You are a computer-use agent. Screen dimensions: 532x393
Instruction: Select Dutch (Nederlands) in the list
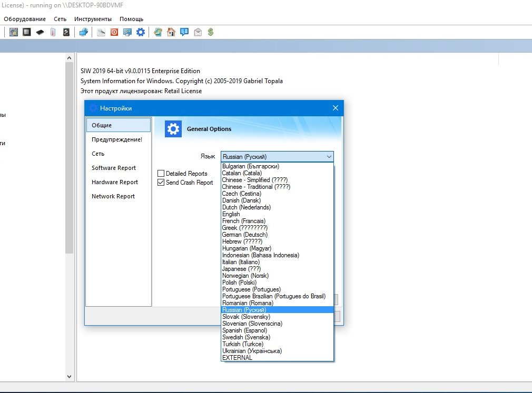click(x=277, y=207)
